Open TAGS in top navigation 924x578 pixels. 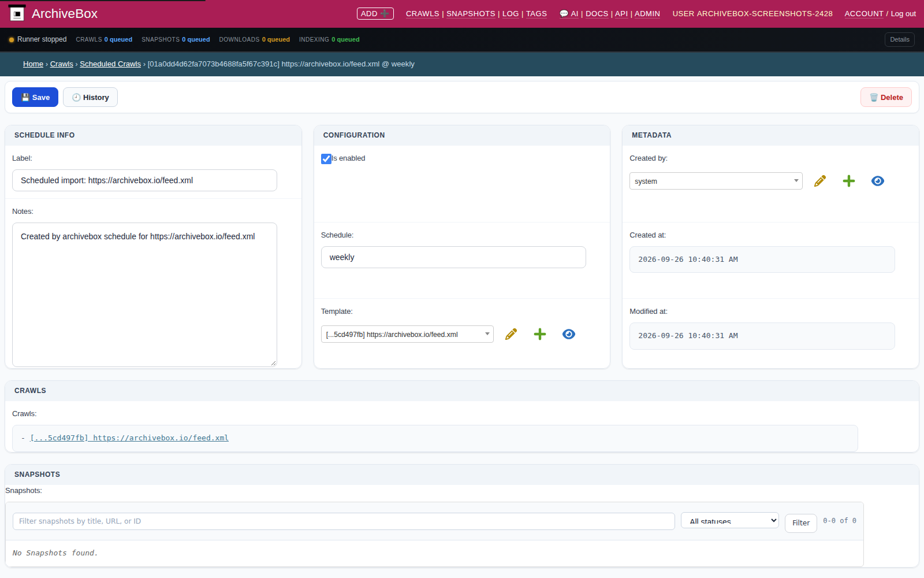tap(536, 13)
